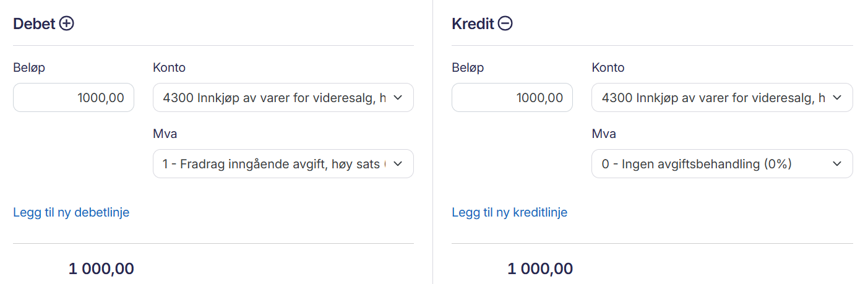This screenshot has height=284, width=868.
Task: Select the Debet section heading
Action: click(x=34, y=24)
